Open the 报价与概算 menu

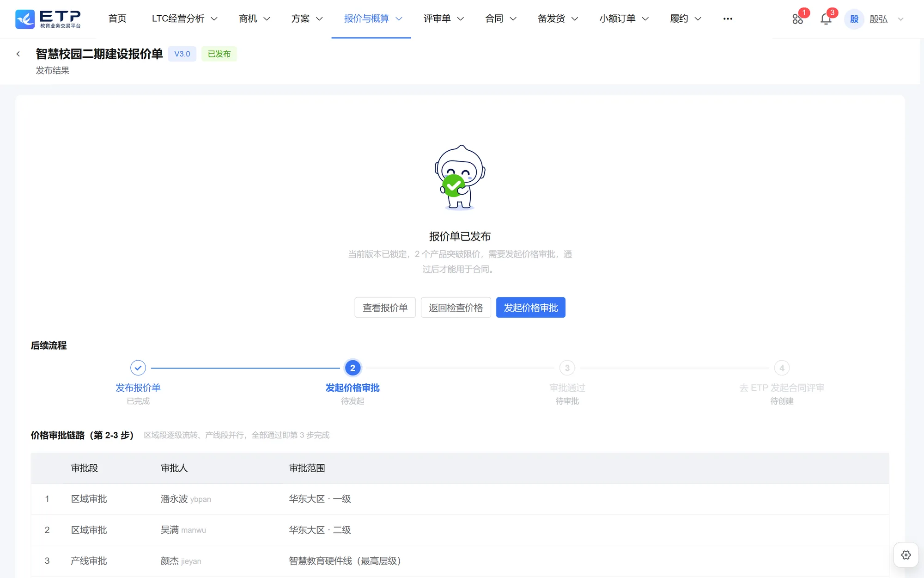pos(373,19)
